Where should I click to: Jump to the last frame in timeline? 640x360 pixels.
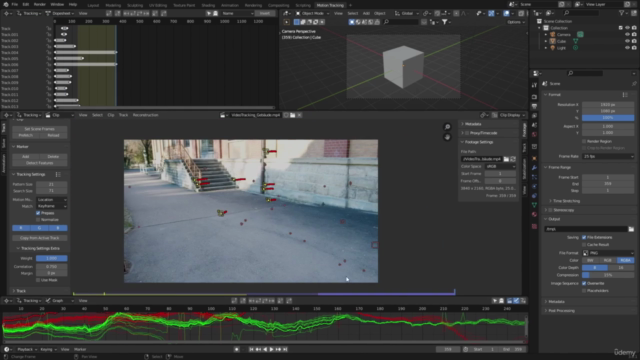click(285, 349)
